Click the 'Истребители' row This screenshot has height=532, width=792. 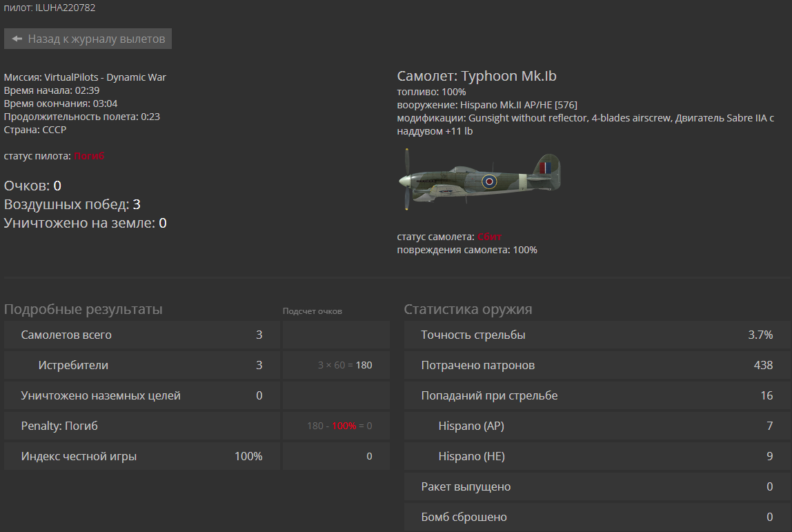point(142,365)
